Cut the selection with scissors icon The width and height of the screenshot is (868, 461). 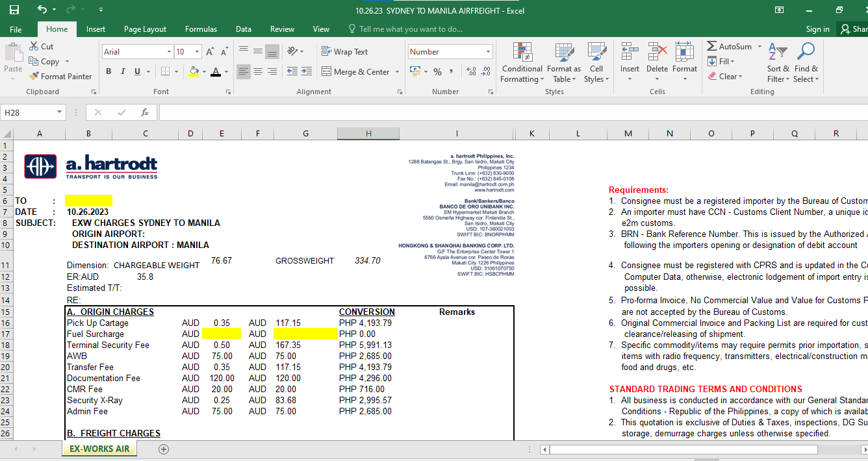pyautogui.click(x=42, y=47)
